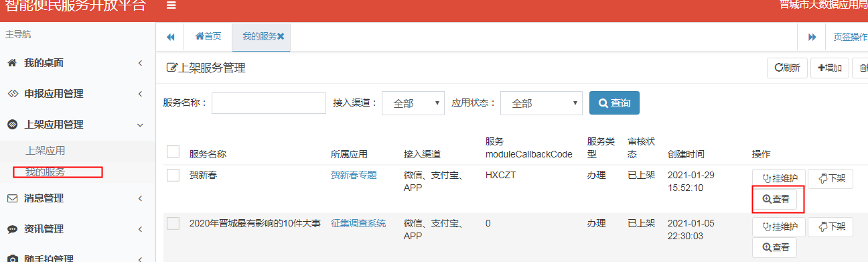Close the 我的服务 tab with its X
The image size is (868, 262).
click(x=281, y=37)
